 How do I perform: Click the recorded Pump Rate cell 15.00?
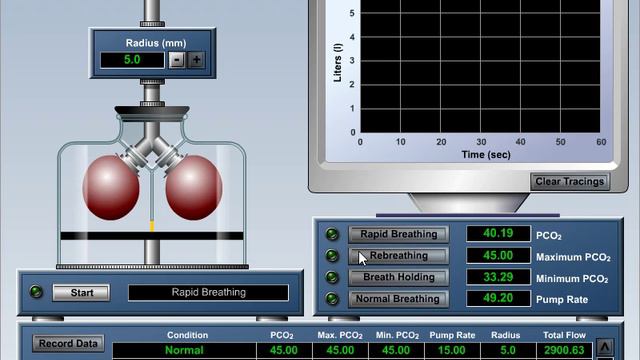coord(452,350)
